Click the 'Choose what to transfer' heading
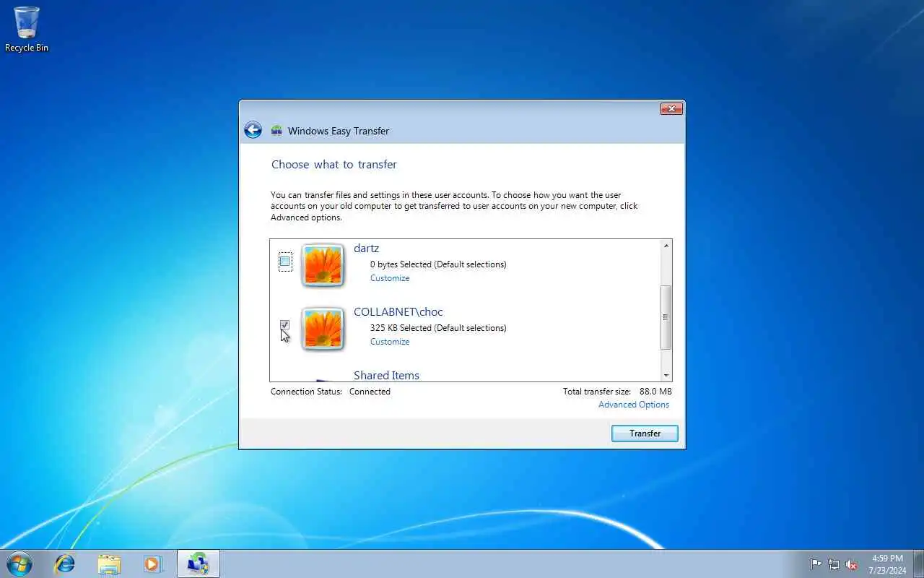Screen dimensions: 924x578 (334, 165)
